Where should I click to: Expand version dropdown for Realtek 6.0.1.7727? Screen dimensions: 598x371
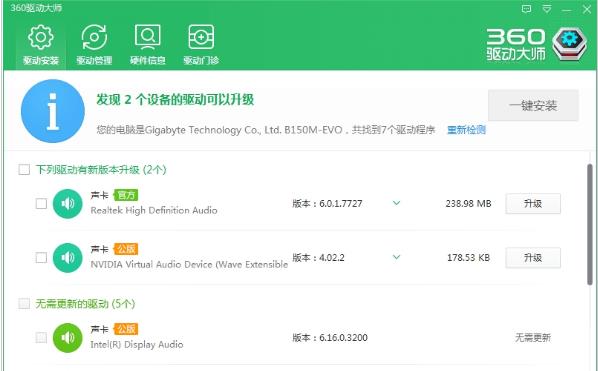point(397,203)
